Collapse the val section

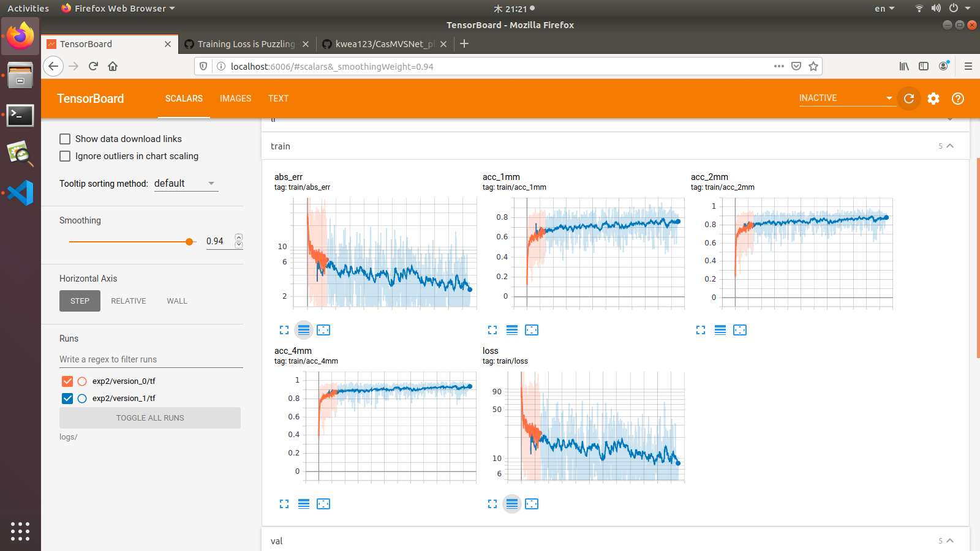coord(950,541)
